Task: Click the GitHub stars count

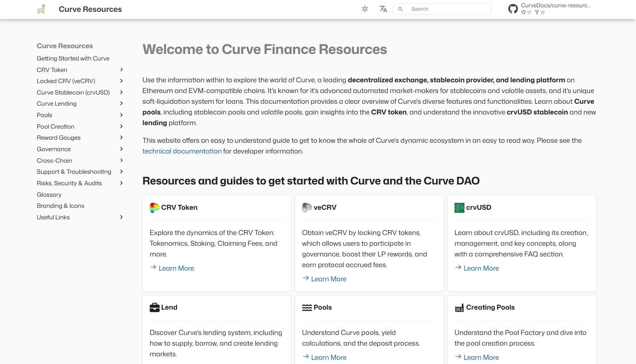Action: coord(526,13)
